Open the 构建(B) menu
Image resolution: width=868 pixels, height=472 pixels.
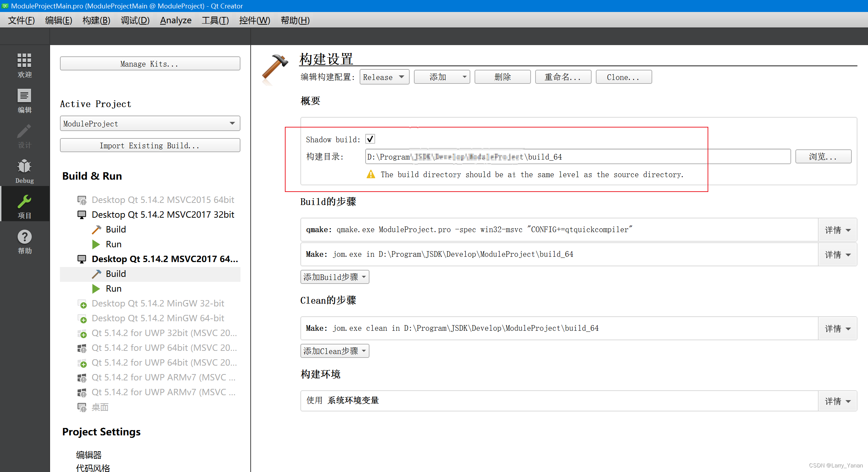[96, 20]
